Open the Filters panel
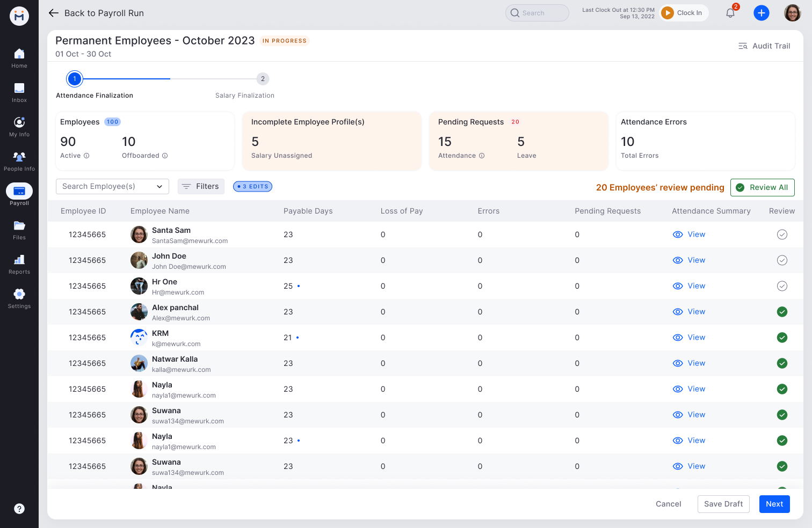812x528 pixels. point(201,186)
